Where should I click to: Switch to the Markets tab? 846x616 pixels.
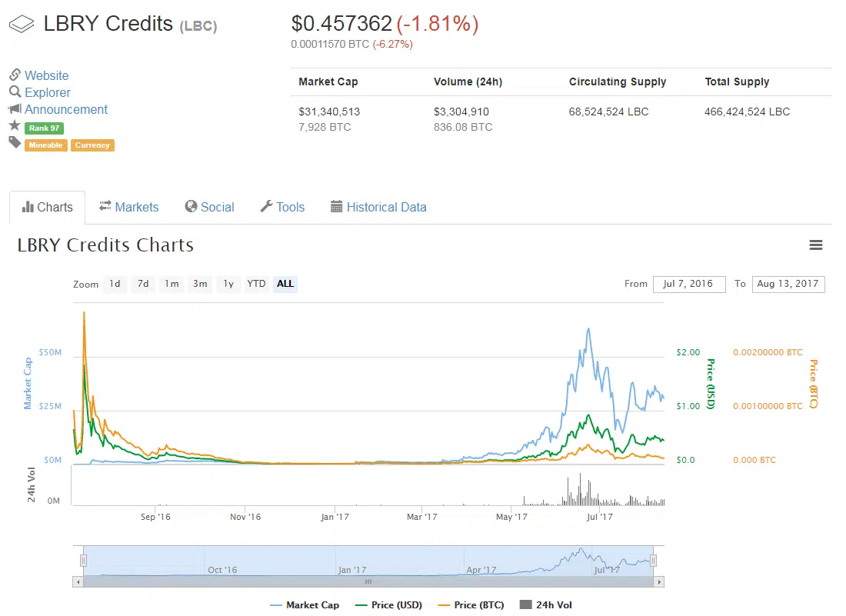click(x=129, y=207)
